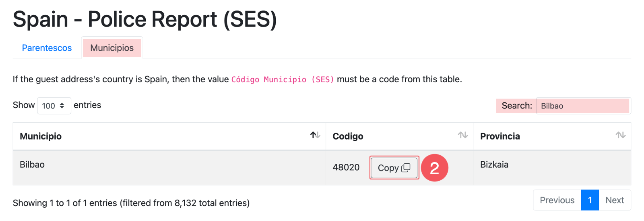Screen dimensions: 644x221
Task: Copy the Bilbao code 48020
Action: tap(394, 168)
